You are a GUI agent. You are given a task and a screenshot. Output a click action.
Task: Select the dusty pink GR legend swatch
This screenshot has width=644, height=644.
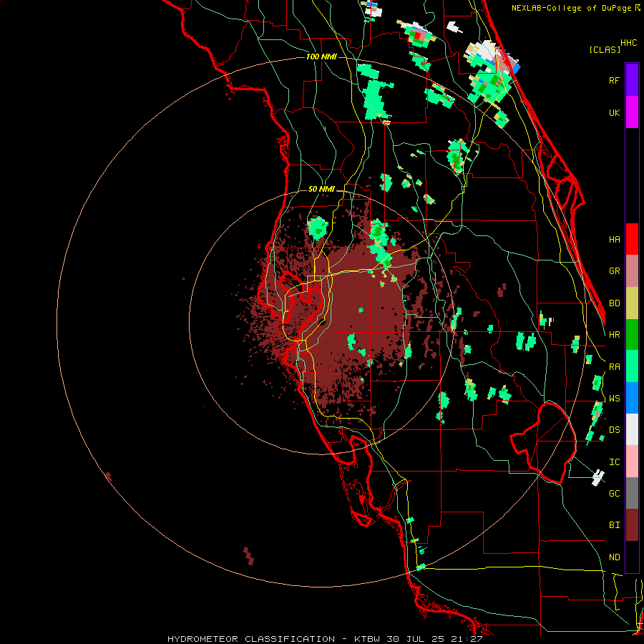click(x=632, y=271)
